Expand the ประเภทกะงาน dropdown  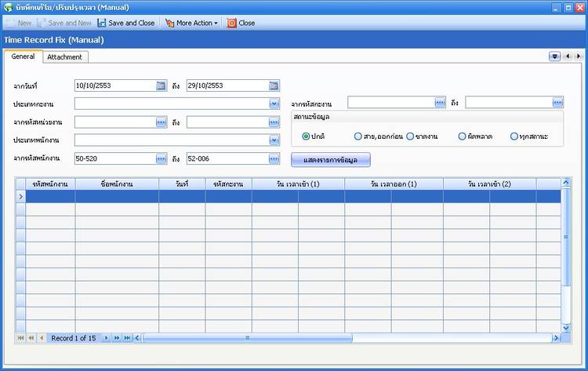coord(274,104)
